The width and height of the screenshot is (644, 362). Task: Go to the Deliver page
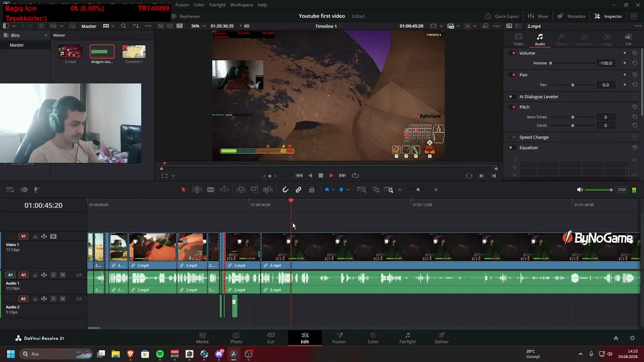(442, 338)
